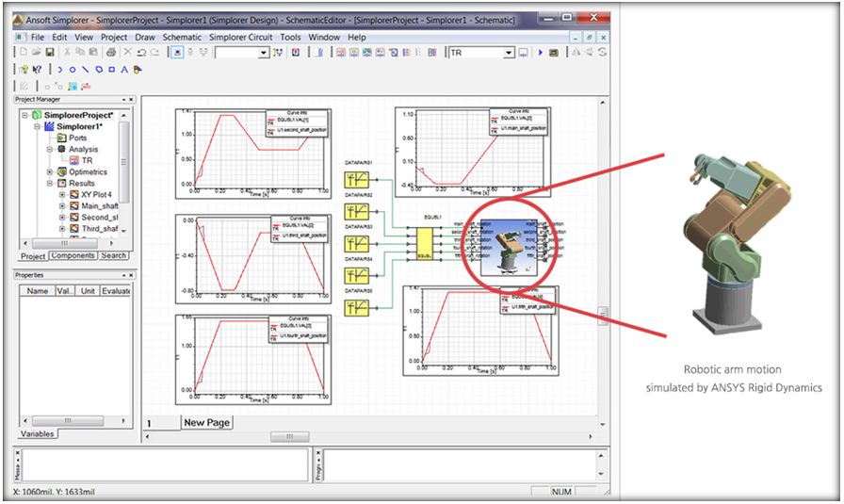
Task: Open the TR analysis setup dropdown
Action: click(507, 53)
